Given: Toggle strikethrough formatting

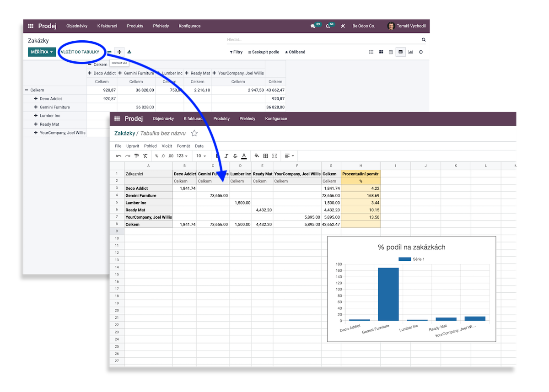Looking at the screenshot, I should point(235,156).
